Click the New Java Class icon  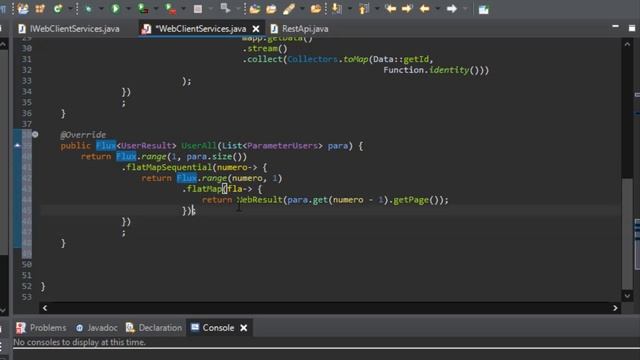click(58, 9)
